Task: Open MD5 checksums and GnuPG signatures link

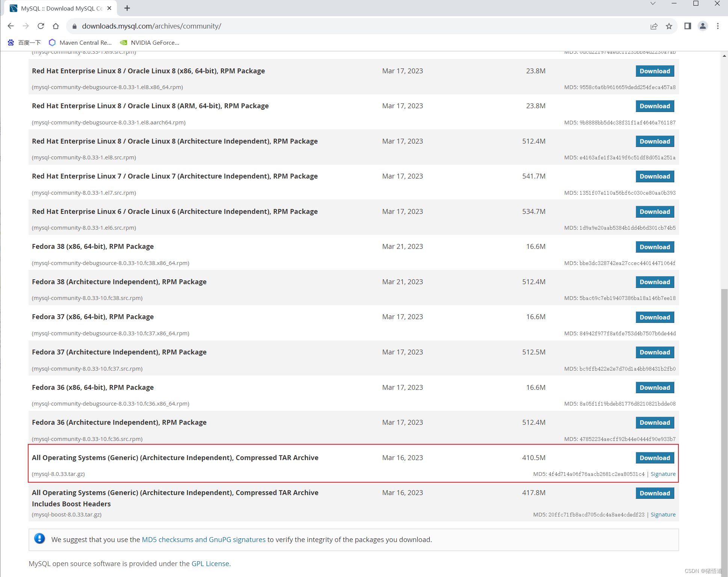Action: click(x=204, y=539)
